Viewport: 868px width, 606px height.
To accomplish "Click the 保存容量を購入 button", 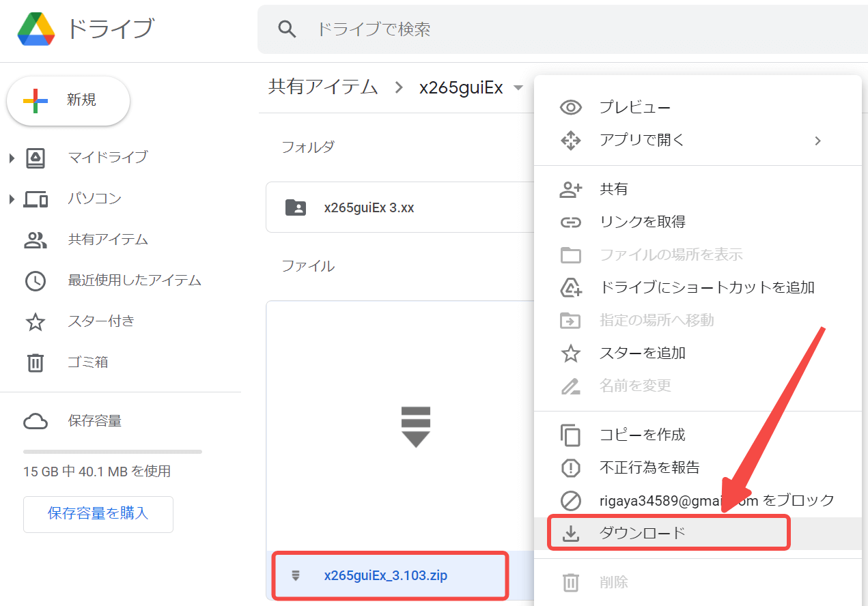I will coord(98,514).
